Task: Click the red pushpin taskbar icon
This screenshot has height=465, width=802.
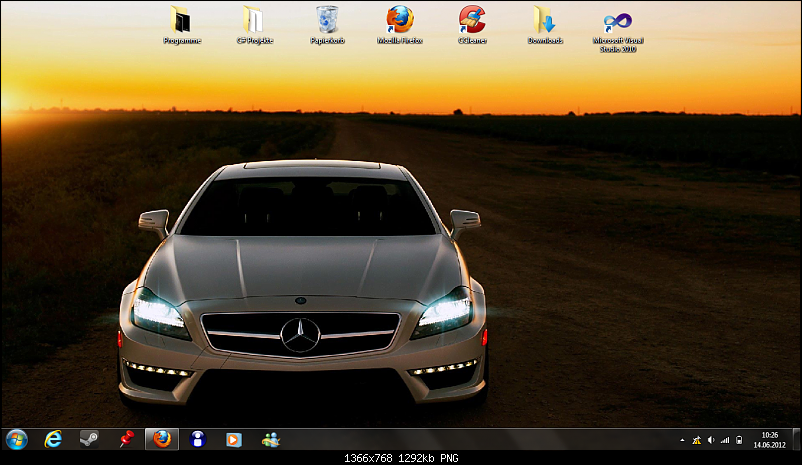Action: tap(126, 439)
